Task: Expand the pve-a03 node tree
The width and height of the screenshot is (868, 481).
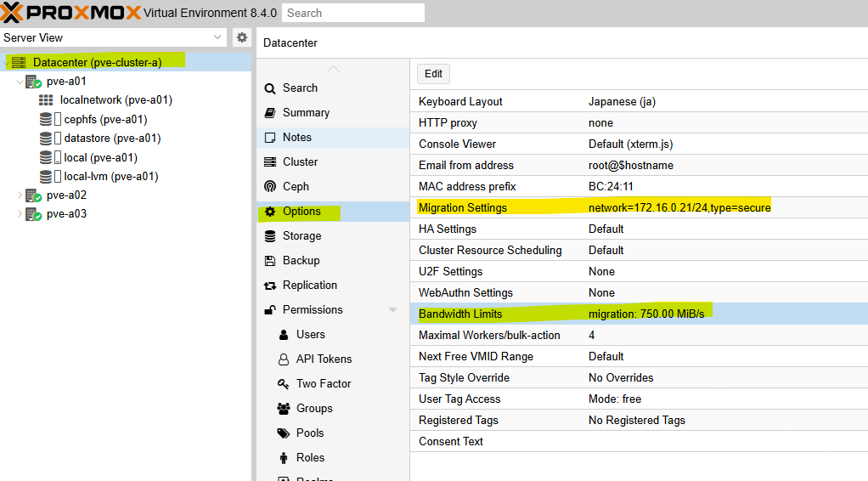Action: [x=20, y=214]
